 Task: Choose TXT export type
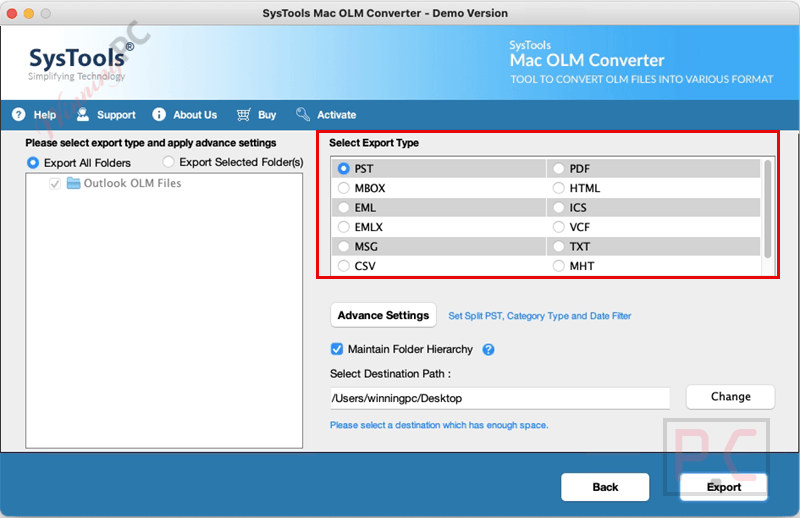559,246
